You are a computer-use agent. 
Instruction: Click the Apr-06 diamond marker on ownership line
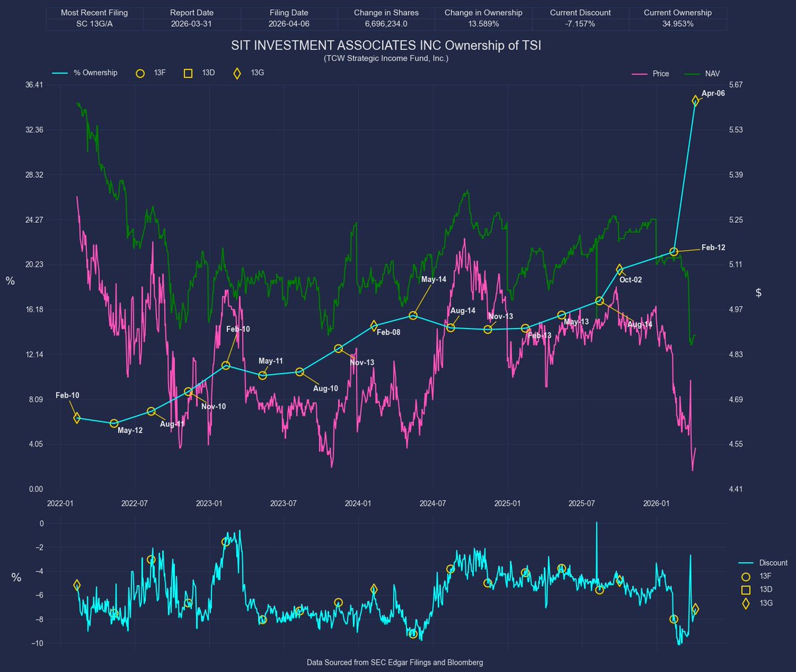(695, 101)
